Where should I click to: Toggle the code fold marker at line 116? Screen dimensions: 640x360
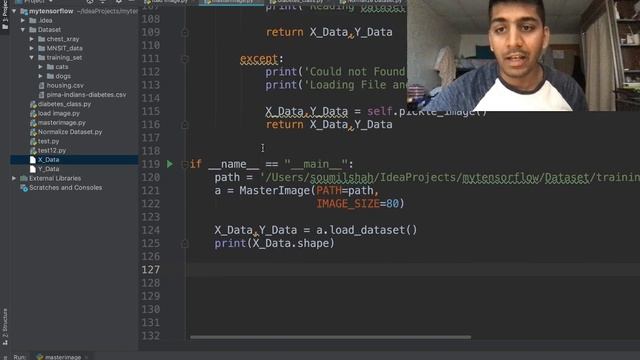click(184, 124)
